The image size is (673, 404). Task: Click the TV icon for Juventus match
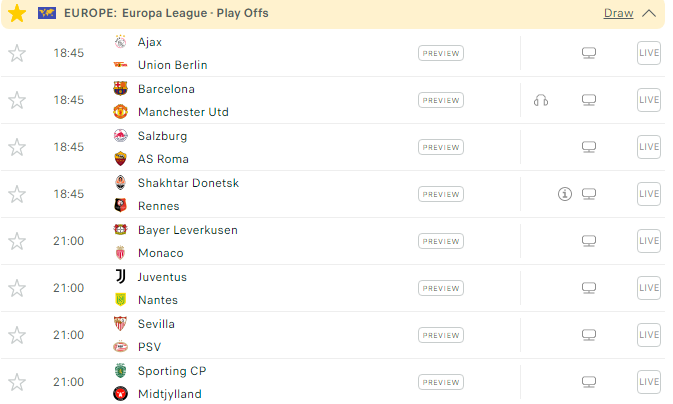[x=589, y=288]
